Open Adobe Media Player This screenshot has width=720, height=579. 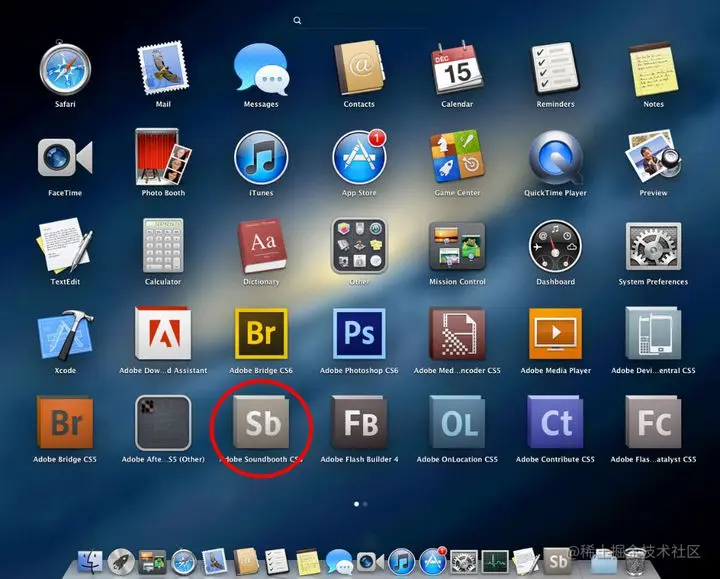[555, 333]
